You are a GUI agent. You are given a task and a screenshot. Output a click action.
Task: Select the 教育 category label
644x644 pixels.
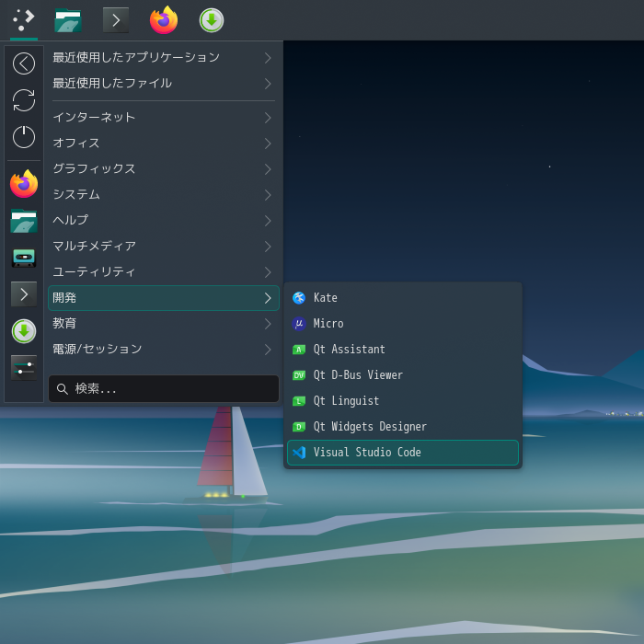click(64, 323)
